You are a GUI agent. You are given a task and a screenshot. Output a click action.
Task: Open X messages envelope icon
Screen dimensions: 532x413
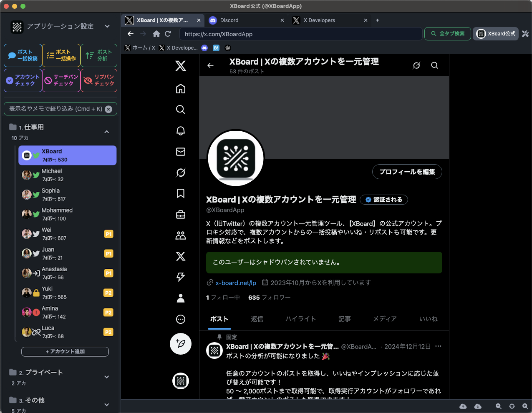181,152
